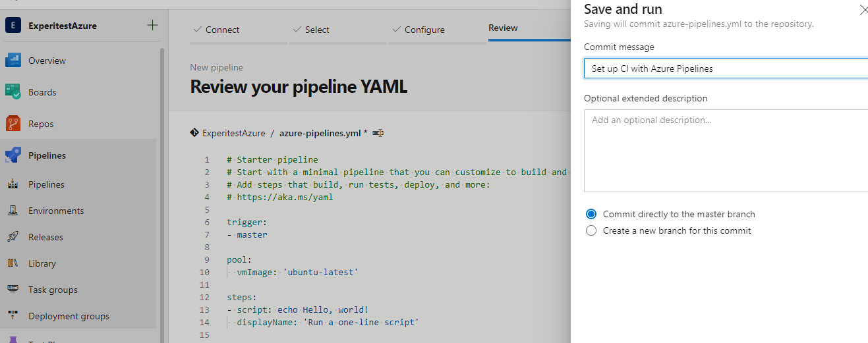
Task: Open Deployment groups in the sidebar
Action: pos(69,316)
